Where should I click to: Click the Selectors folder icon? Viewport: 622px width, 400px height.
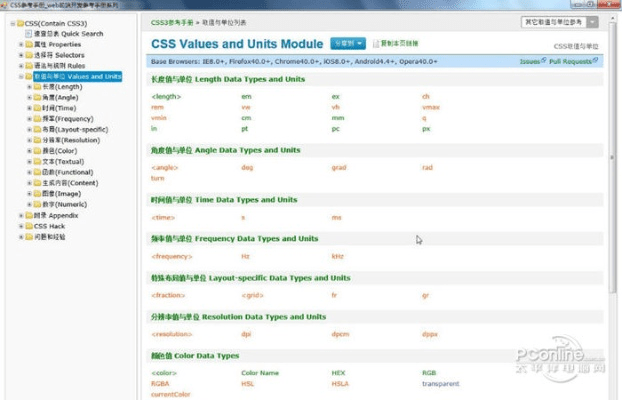pos(27,55)
